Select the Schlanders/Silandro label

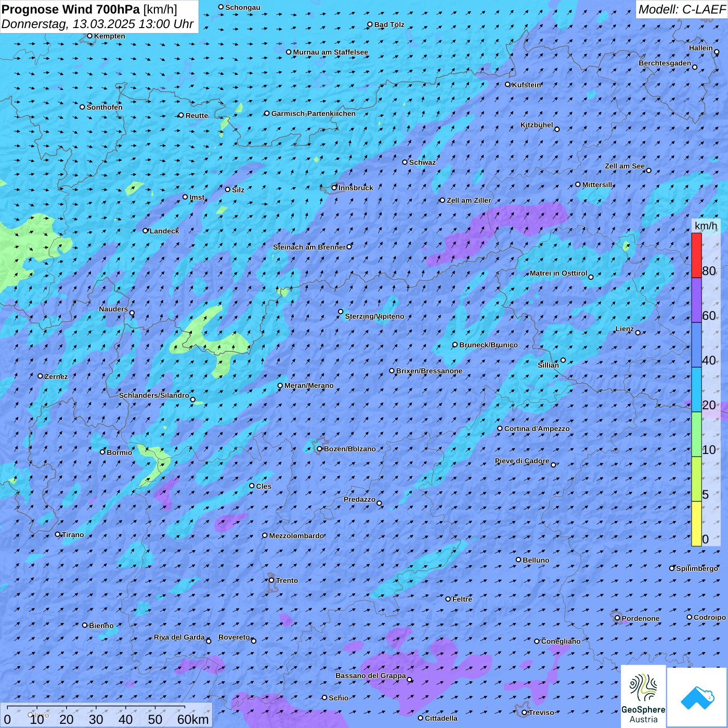pyautogui.click(x=154, y=395)
